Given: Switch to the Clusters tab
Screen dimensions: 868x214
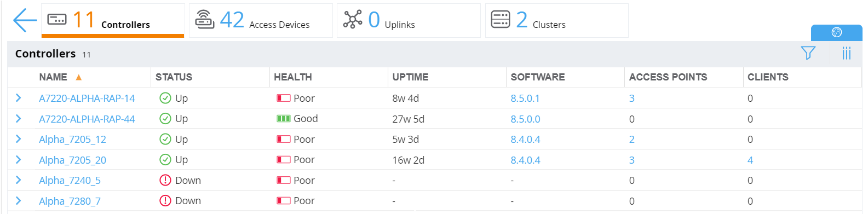Looking at the screenshot, I should tap(556, 20).
